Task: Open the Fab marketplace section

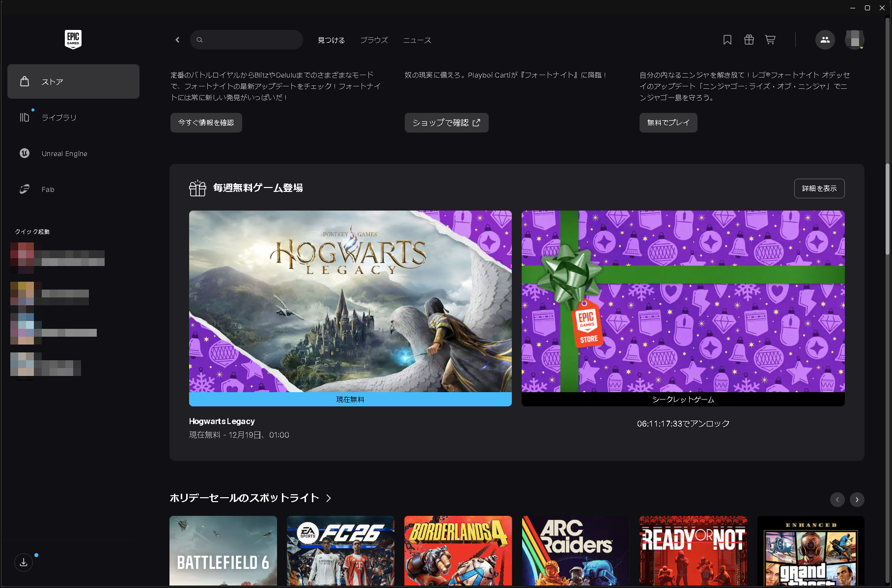Action: (x=48, y=189)
